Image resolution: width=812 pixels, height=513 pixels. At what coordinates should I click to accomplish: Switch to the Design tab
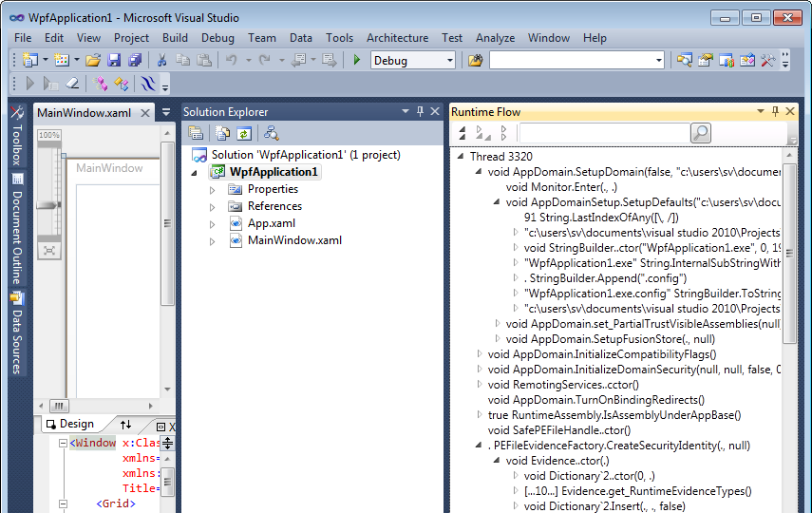point(69,425)
